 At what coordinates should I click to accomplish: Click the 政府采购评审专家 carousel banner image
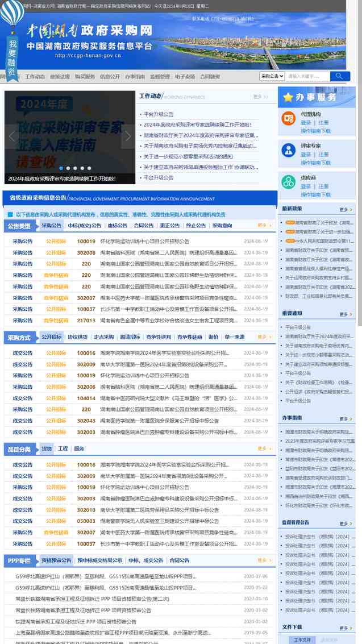70,137
